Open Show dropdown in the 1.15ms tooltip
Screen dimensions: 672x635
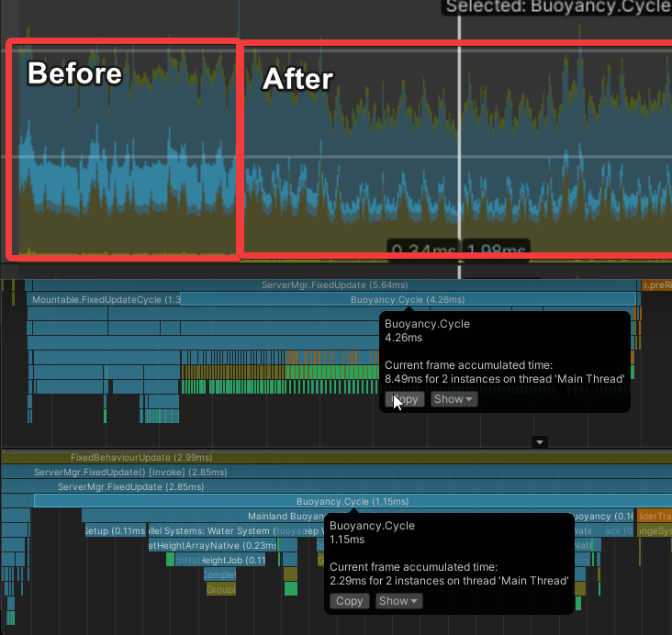(399, 601)
